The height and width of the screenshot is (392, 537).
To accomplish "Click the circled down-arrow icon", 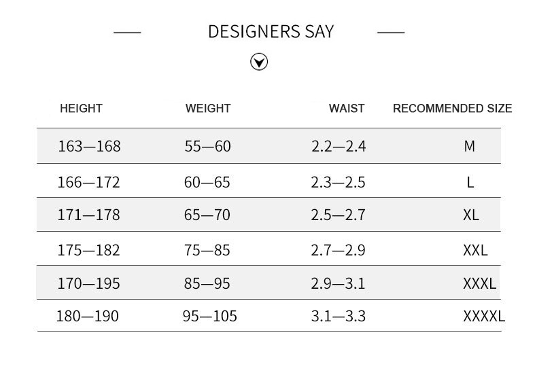I will point(259,63).
